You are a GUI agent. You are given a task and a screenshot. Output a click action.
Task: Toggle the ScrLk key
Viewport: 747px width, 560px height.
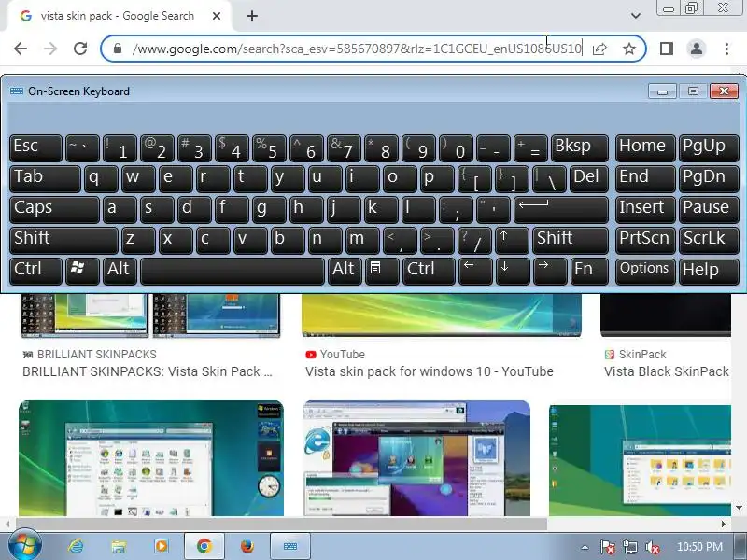[709, 241]
